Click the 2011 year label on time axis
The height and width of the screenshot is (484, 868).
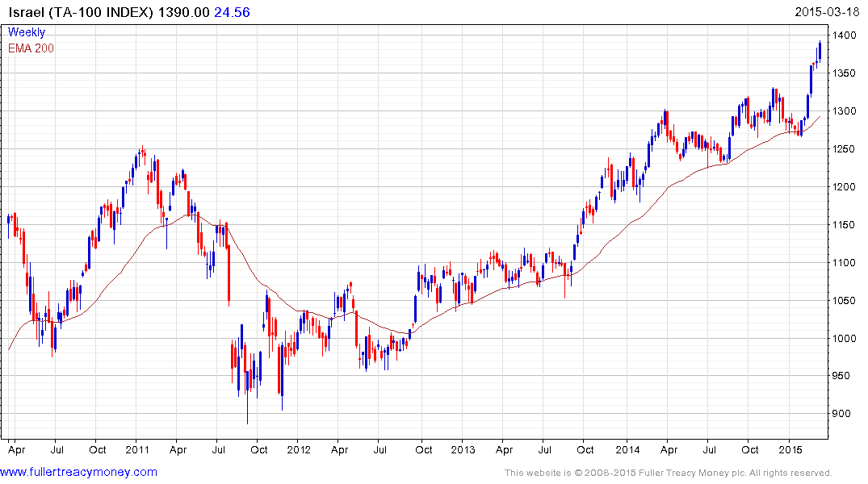137,449
